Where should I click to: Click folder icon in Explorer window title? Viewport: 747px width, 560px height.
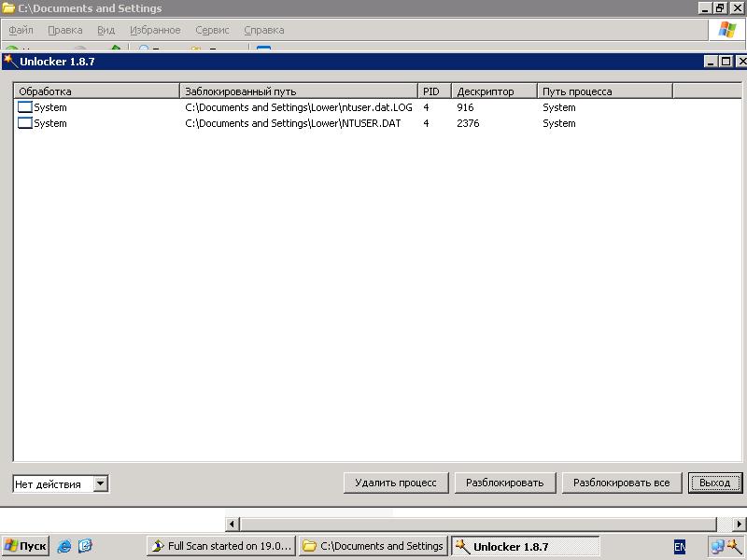(x=8, y=8)
